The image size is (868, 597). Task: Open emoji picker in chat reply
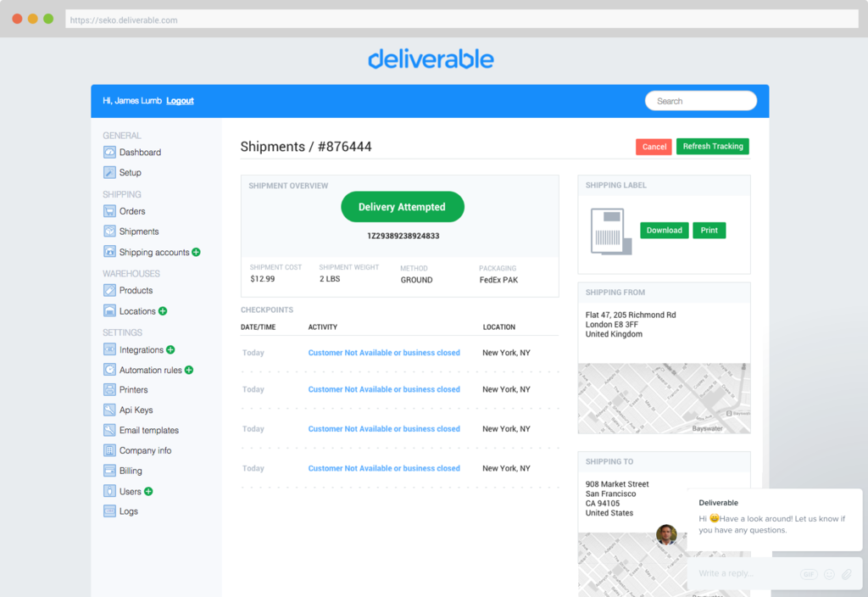click(x=829, y=574)
